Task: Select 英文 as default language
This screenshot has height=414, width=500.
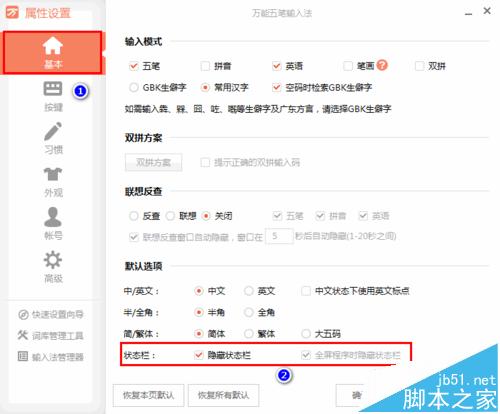Action: (x=249, y=291)
